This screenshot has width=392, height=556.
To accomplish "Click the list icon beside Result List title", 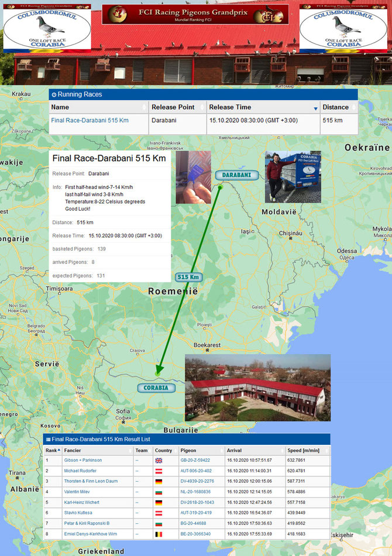I will (48, 440).
